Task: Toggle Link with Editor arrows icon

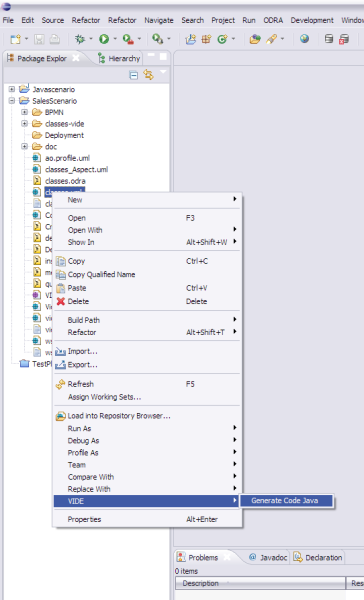Action: coord(149,75)
